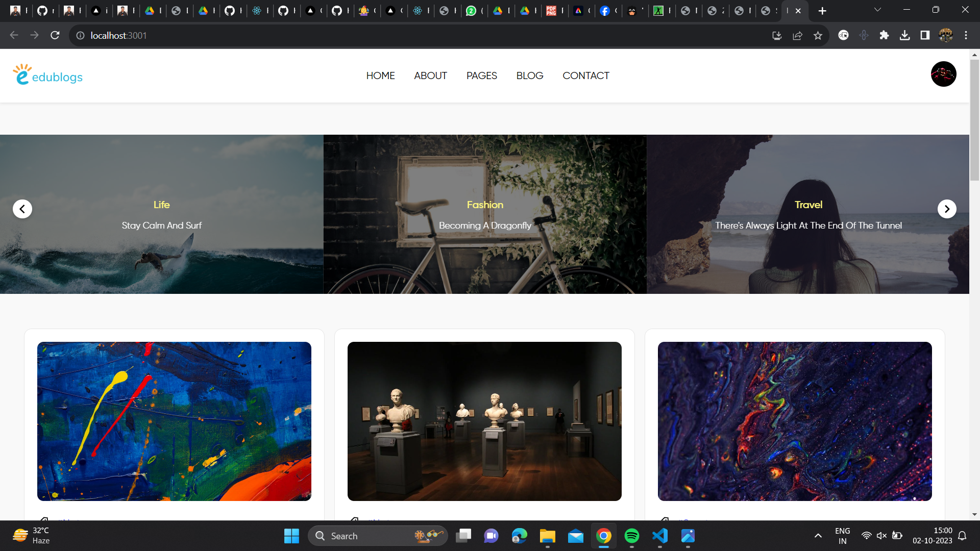Open the tab search dropdown chevron
980x551 pixels.
tap(877, 10)
